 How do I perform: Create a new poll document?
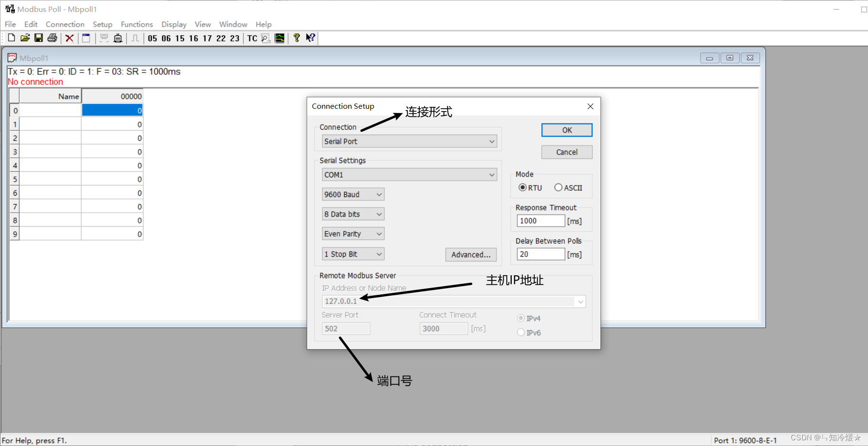pyautogui.click(x=11, y=38)
